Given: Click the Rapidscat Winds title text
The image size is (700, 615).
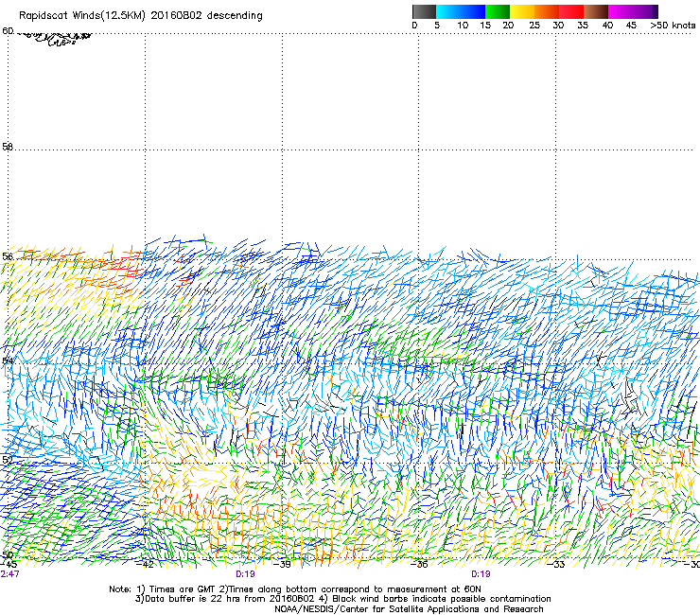Looking at the screenshot, I should 141,15.
